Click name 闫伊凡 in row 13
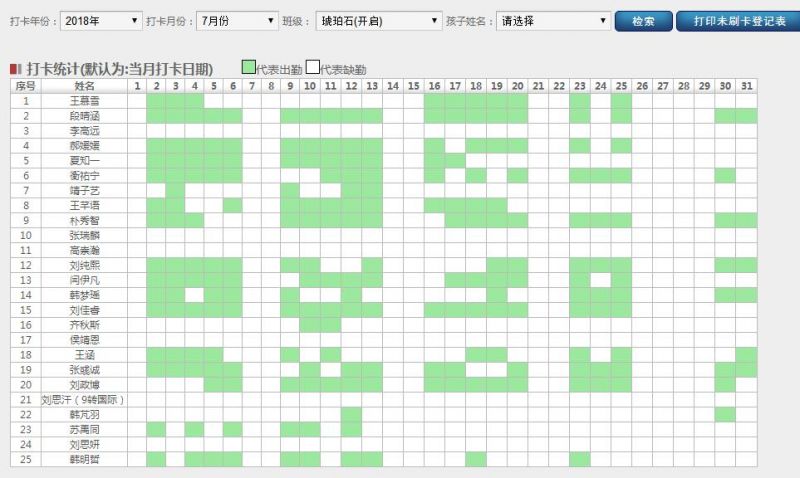The height and width of the screenshot is (478, 800). click(84, 280)
